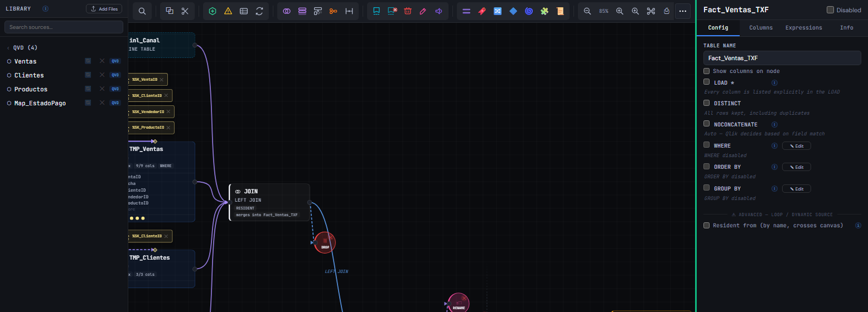This screenshot has width=868, height=312.
Task: Toggle the Disabled checkbox
Action: (830, 9)
